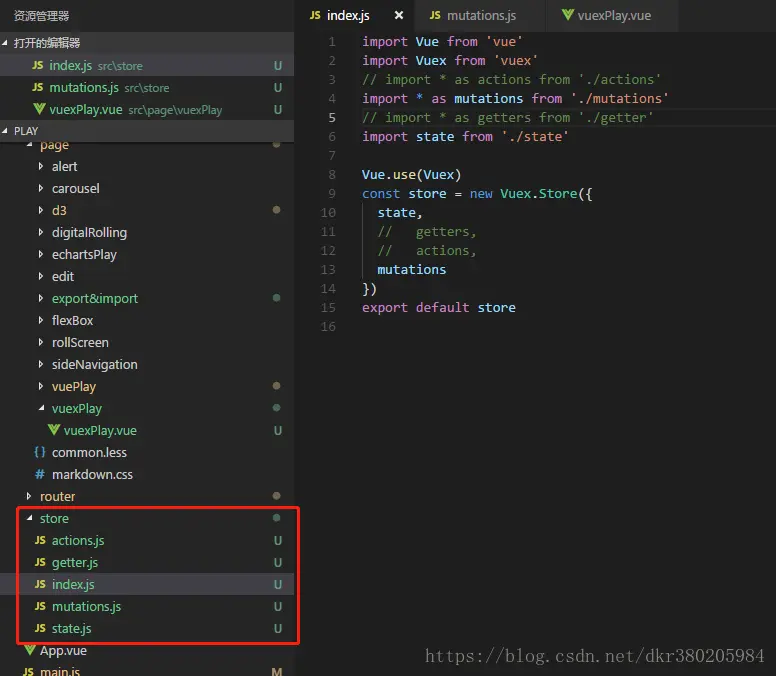
Task: Click 'Vuex.Store' text on line 9
Action: (538, 193)
